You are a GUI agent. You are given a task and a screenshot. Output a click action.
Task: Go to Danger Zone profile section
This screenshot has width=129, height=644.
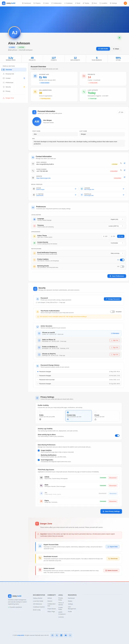14,98
